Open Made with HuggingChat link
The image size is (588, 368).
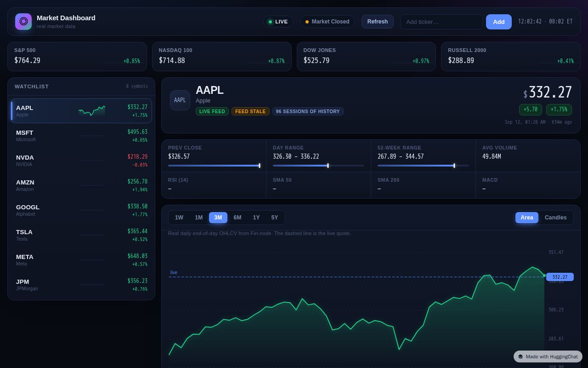click(x=548, y=356)
